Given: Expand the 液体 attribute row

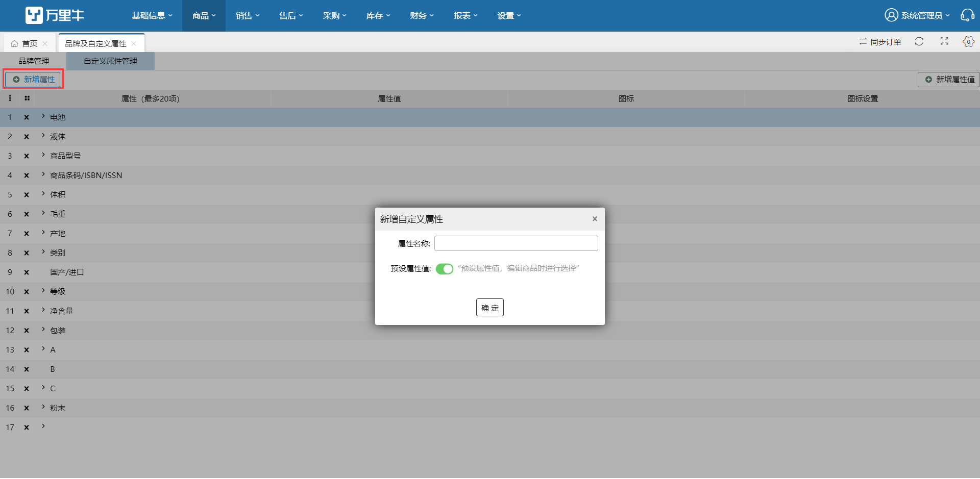Looking at the screenshot, I should [43, 136].
